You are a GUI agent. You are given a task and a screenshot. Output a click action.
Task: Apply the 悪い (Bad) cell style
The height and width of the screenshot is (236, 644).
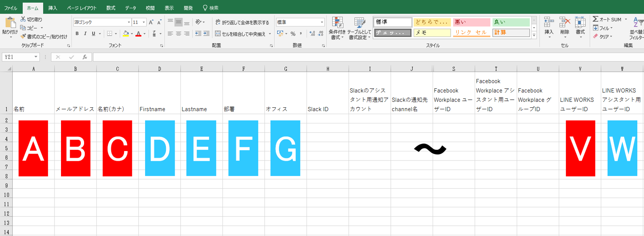(472, 22)
